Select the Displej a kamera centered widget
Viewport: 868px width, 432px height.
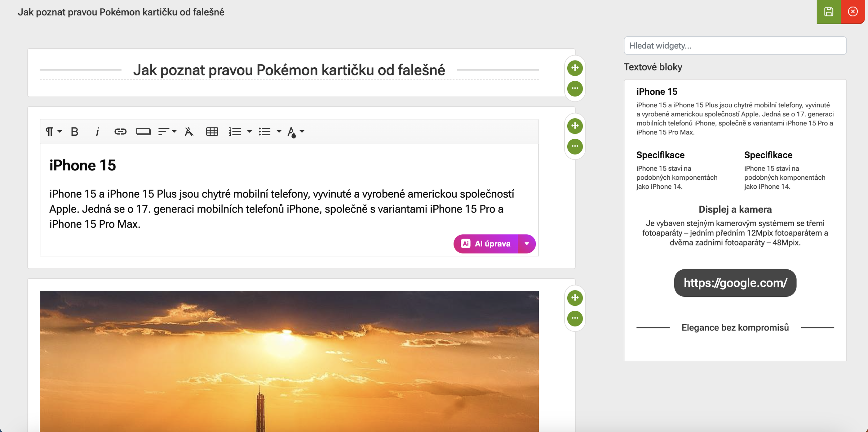click(735, 226)
